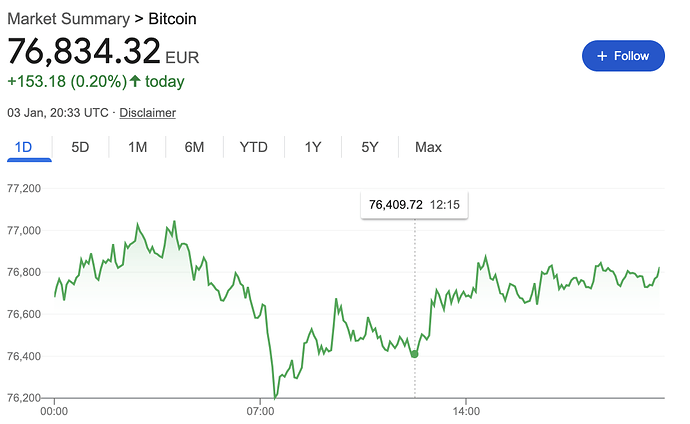Image resolution: width=690 pixels, height=424 pixels.
Task: Go back to Market Summary breadcrumb
Action: [x=68, y=19]
